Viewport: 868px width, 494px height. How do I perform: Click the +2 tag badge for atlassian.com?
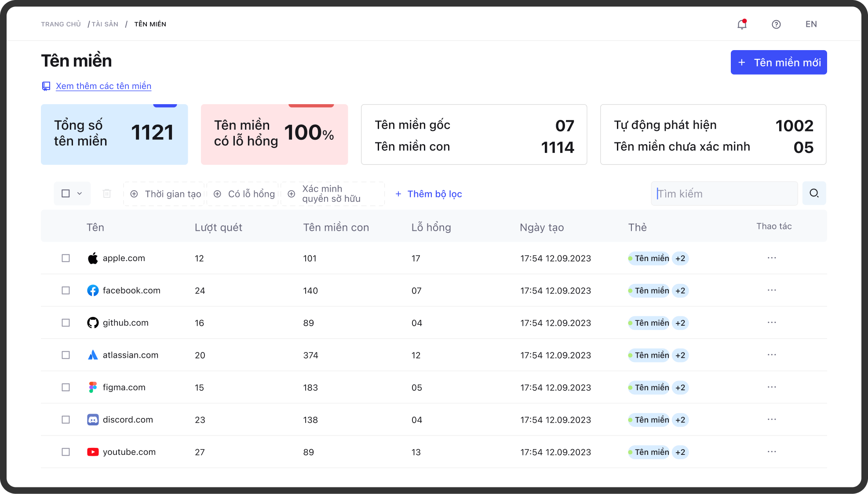[x=680, y=355]
